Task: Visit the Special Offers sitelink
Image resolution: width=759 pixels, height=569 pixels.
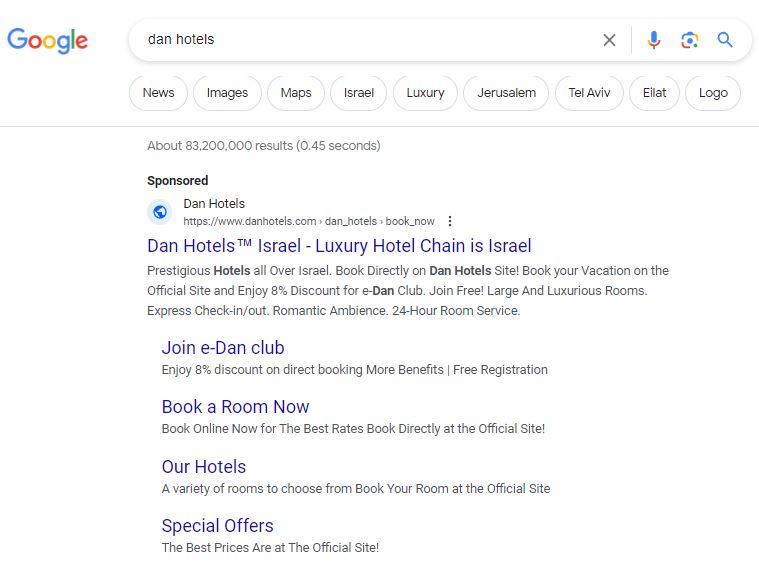Action: (x=217, y=525)
